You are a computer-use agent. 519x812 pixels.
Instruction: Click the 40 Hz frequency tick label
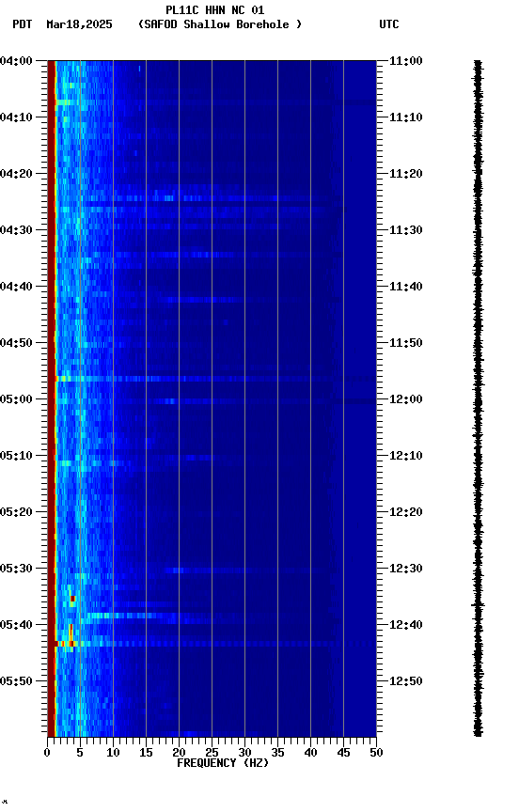(x=310, y=753)
